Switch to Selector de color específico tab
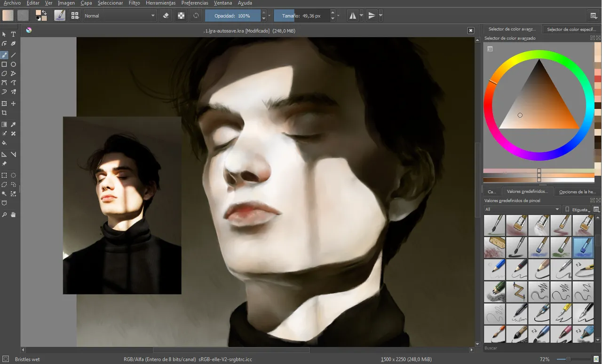The image size is (602, 364). 571,29
